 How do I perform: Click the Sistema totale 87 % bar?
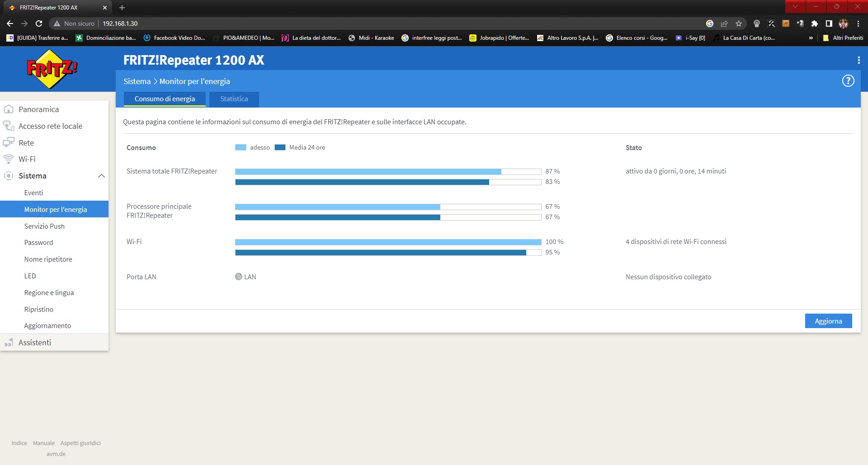(x=388, y=171)
